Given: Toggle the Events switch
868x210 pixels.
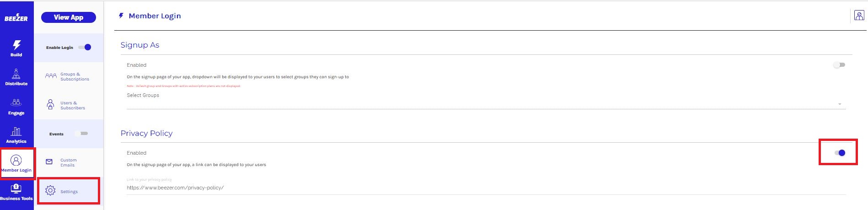Looking at the screenshot, I should (81, 134).
